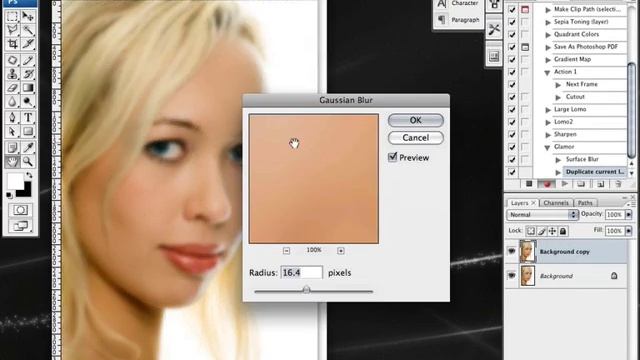Toggle the Large Lomo action checkbox
The height and width of the screenshot is (360, 640).
click(512, 110)
